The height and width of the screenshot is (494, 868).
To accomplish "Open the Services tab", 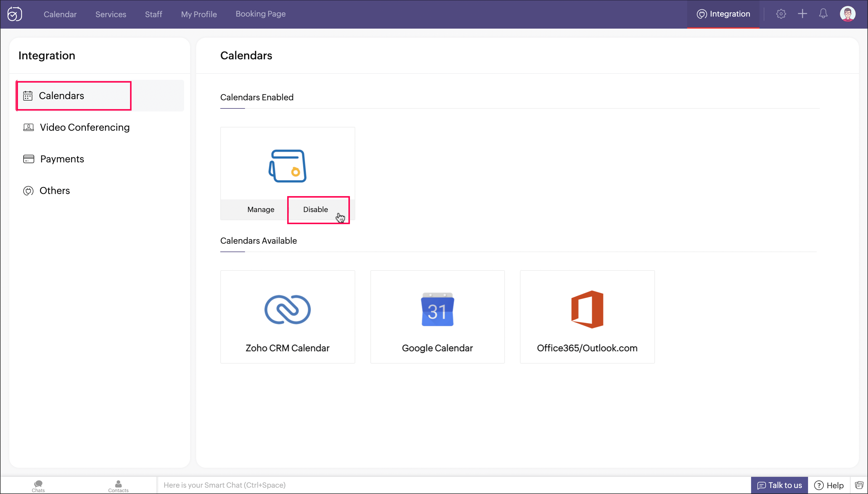I will [111, 14].
